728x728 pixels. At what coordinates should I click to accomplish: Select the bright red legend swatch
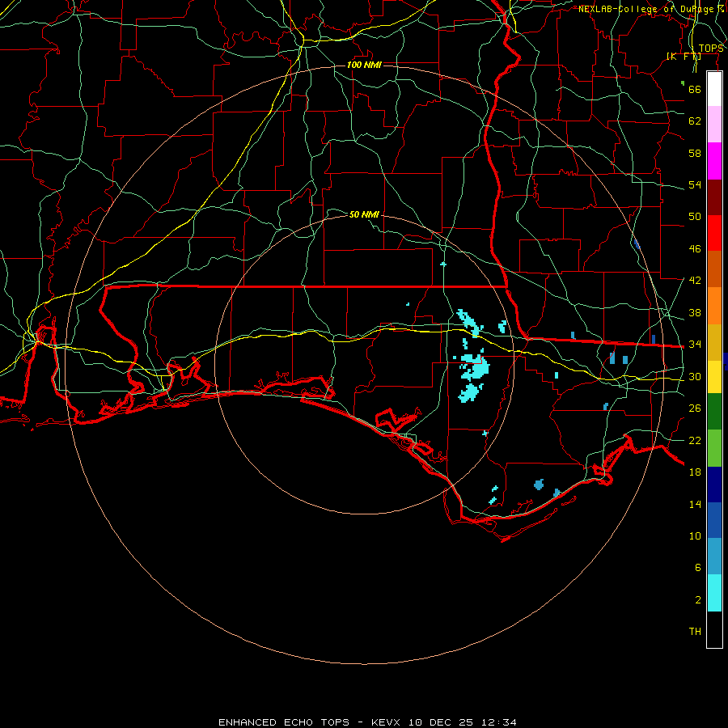(x=714, y=233)
